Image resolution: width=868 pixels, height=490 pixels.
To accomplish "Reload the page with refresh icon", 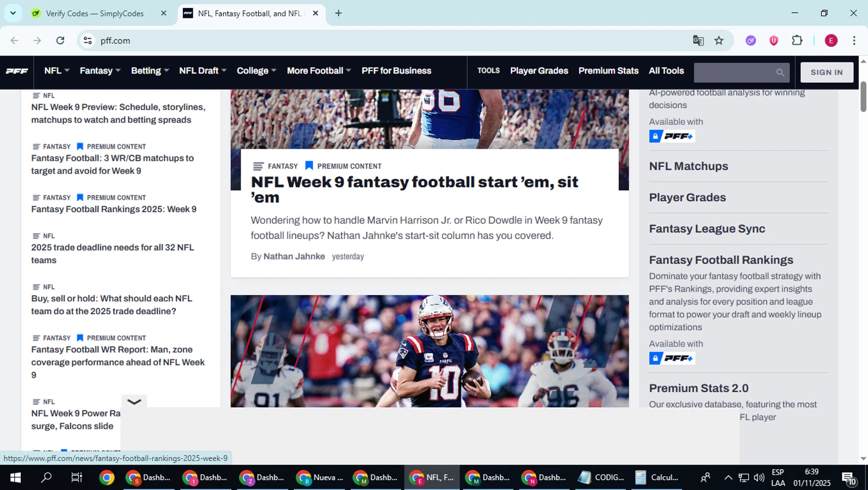I will (60, 40).
